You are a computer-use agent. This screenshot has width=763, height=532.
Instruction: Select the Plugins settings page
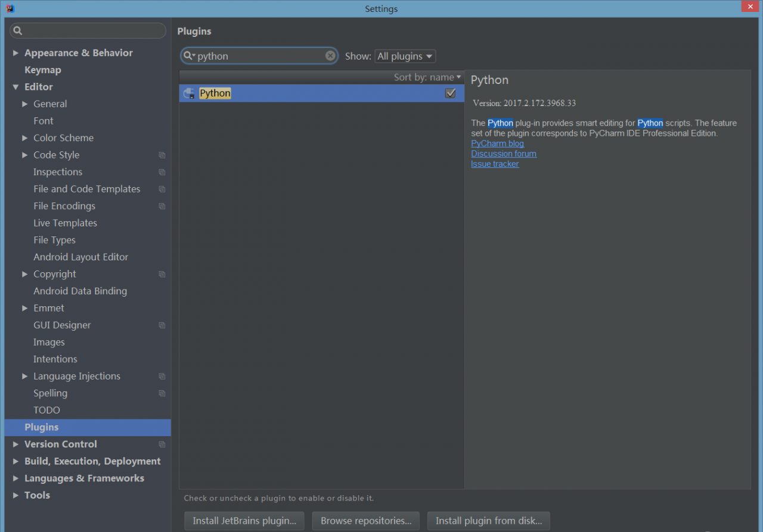tap(88, 427)
